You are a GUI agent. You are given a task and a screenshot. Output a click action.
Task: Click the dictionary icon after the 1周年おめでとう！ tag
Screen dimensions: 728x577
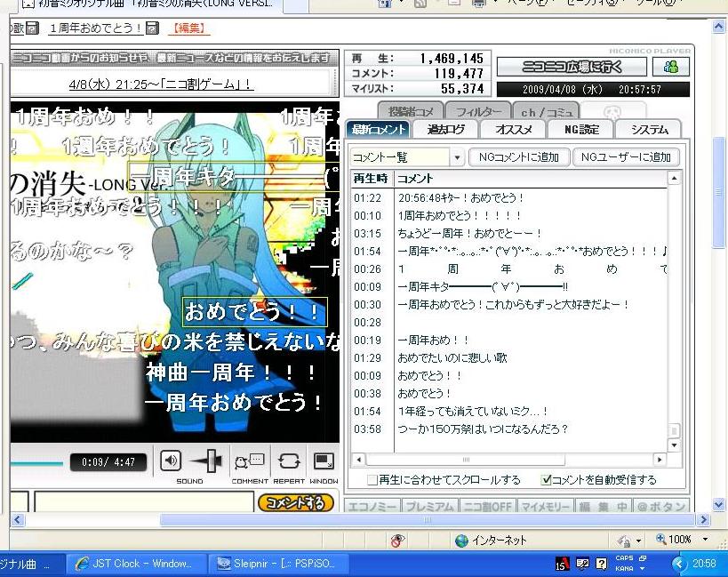pos(153,28)
